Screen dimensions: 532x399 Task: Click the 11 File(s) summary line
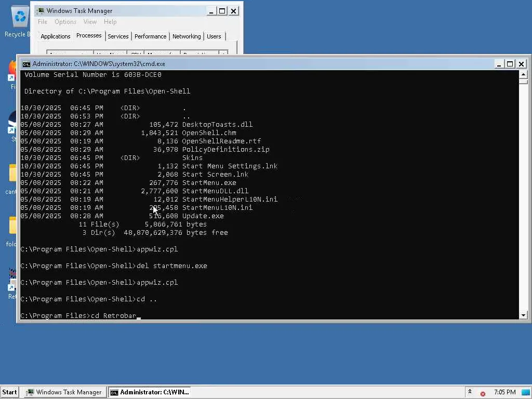pos(142,224)
